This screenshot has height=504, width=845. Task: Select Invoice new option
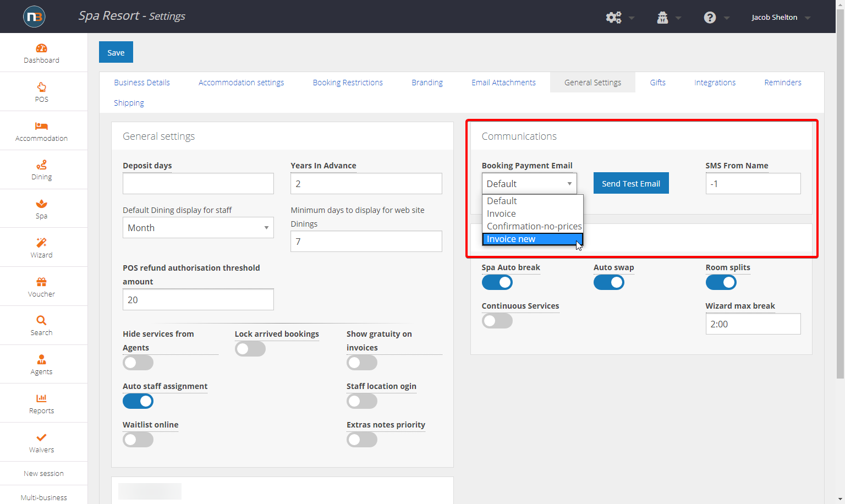(x=533, y=239)
